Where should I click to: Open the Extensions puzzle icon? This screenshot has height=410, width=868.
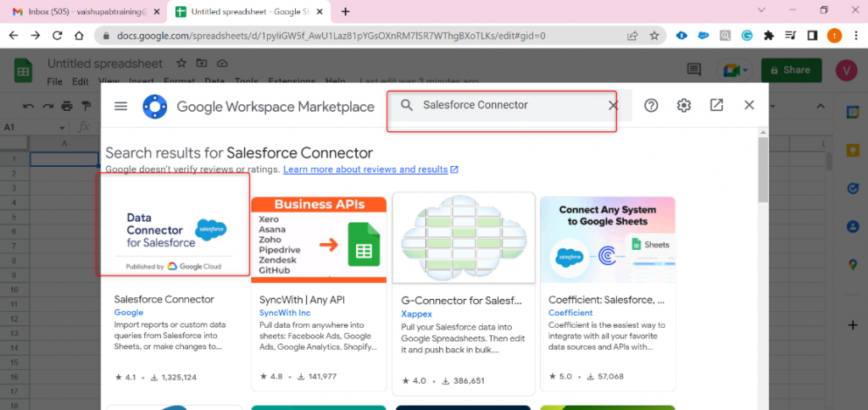(x=768, y=36)
